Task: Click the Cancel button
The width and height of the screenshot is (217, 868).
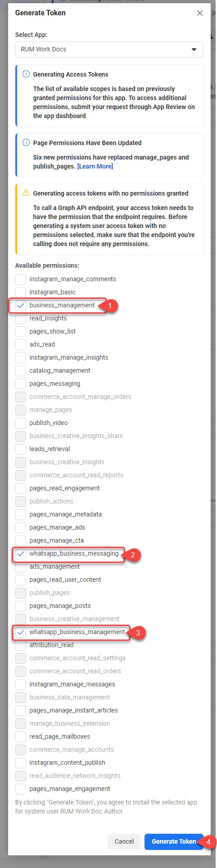Action: point(124,841)
